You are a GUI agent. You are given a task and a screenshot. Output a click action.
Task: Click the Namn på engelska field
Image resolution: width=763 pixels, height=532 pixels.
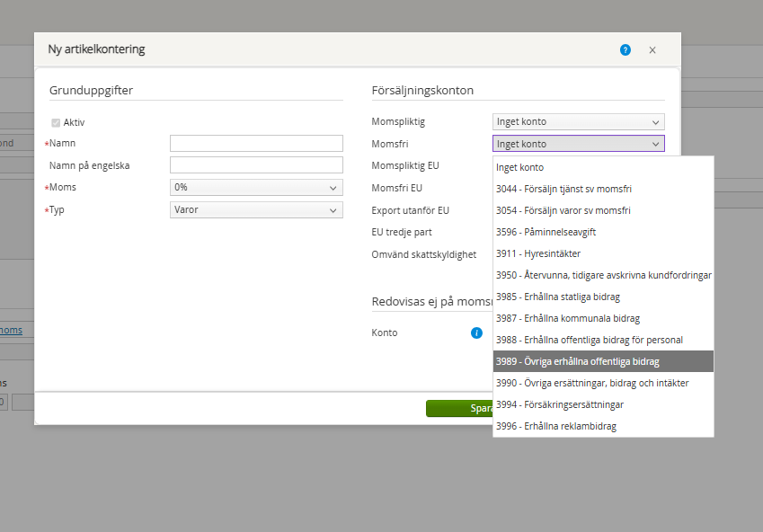click(x=256, y=165)
